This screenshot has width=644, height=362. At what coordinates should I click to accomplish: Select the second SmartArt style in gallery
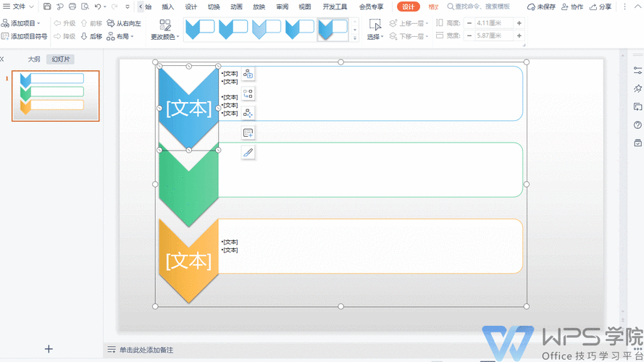click(x=233, y=29)
